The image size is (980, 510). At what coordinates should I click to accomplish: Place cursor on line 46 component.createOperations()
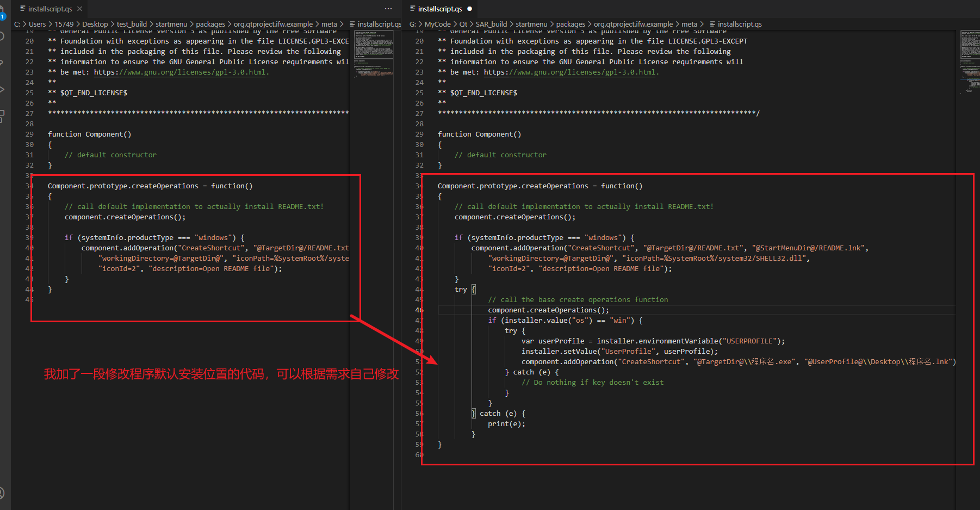point(548,310)
